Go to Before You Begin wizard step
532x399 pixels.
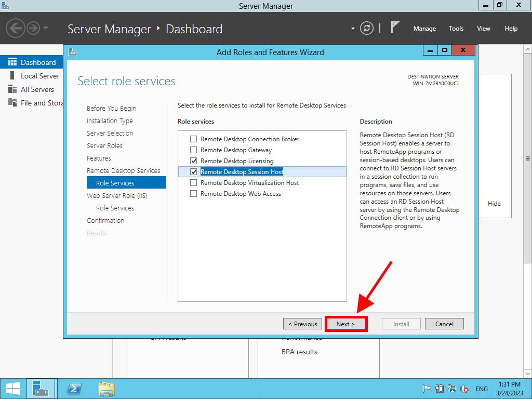click(x=111, y=108)
